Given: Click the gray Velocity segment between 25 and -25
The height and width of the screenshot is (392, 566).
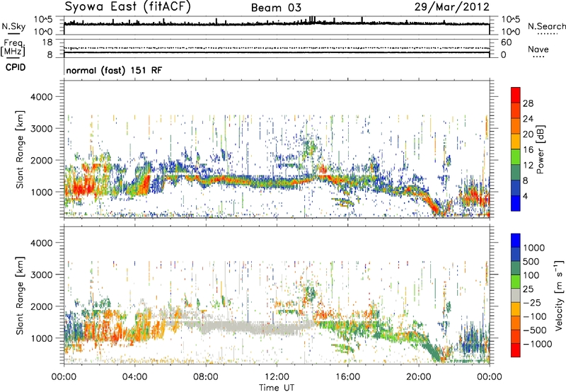Looking at the screenshot, I should point(516,295).
